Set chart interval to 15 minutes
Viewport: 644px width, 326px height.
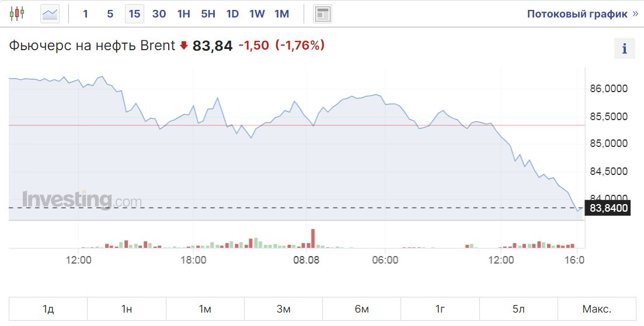click(x=134, y=14)
